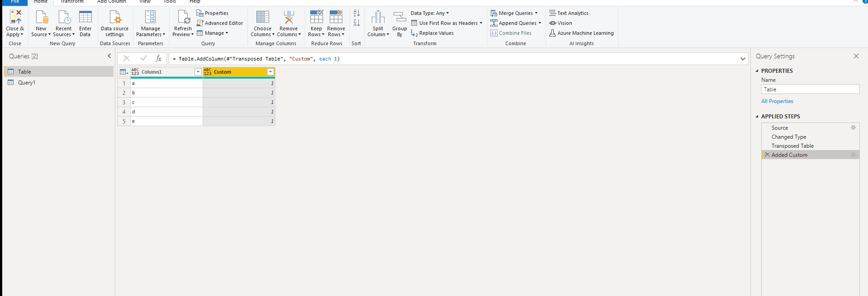868x296 pixels.
Task: Select cell with value "c"
Action: tap(166, 102)
